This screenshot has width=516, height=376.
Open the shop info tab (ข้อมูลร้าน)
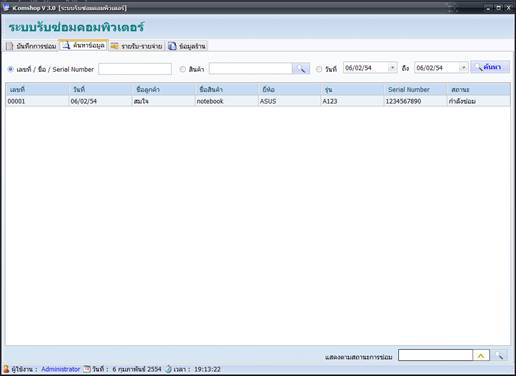click(187, 46)
